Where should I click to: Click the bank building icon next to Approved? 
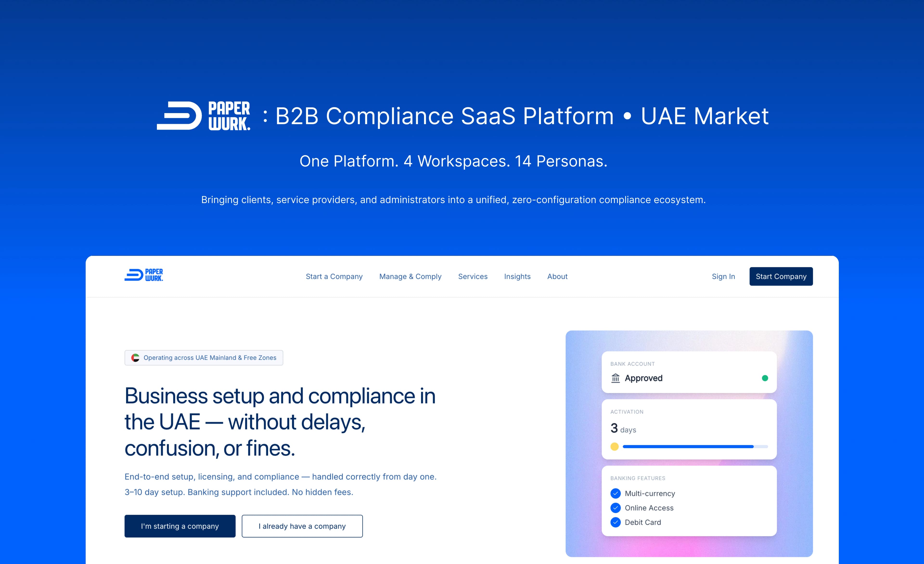pos(615,378)
